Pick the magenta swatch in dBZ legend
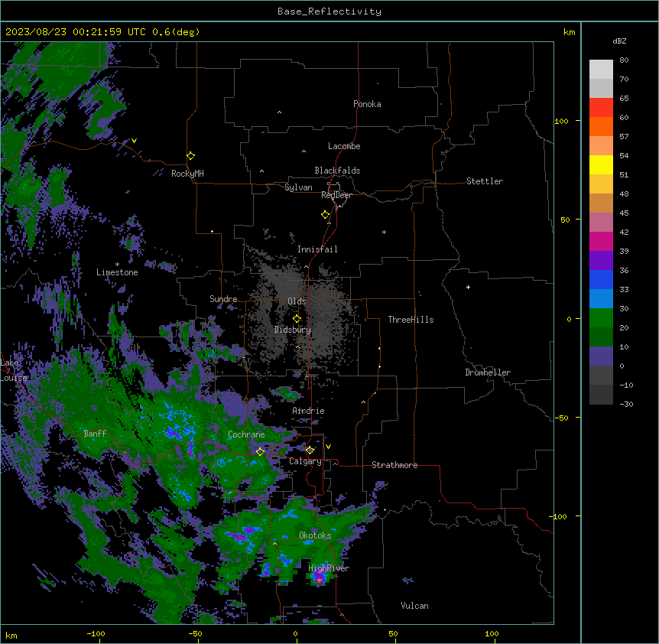Screen dimensions: 659x644 [601, 242]
